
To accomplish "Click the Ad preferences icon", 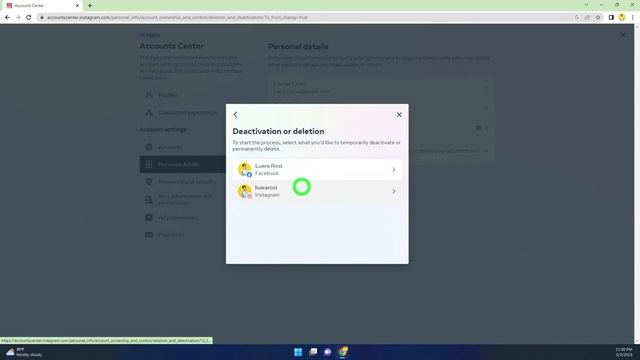I will tap(149, 218).
